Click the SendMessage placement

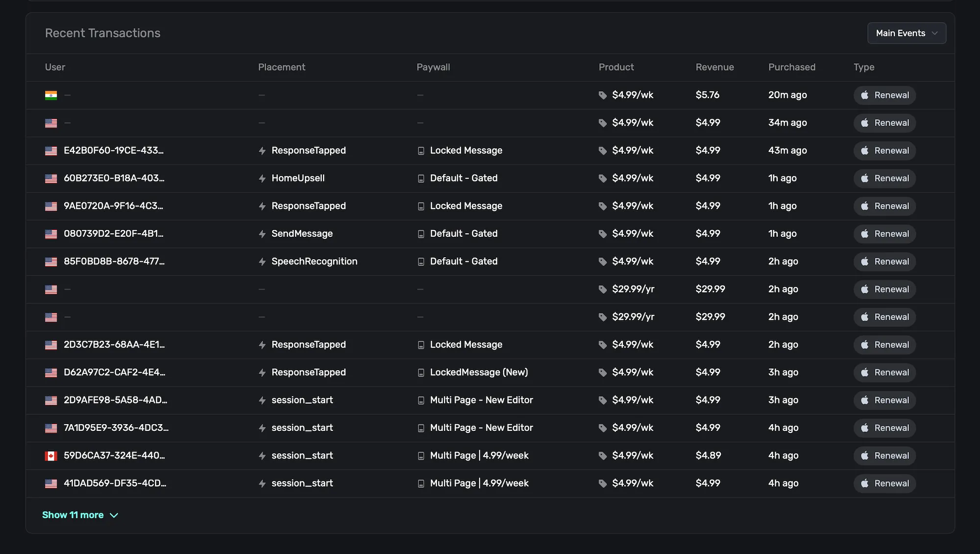[x=302, y=234]
